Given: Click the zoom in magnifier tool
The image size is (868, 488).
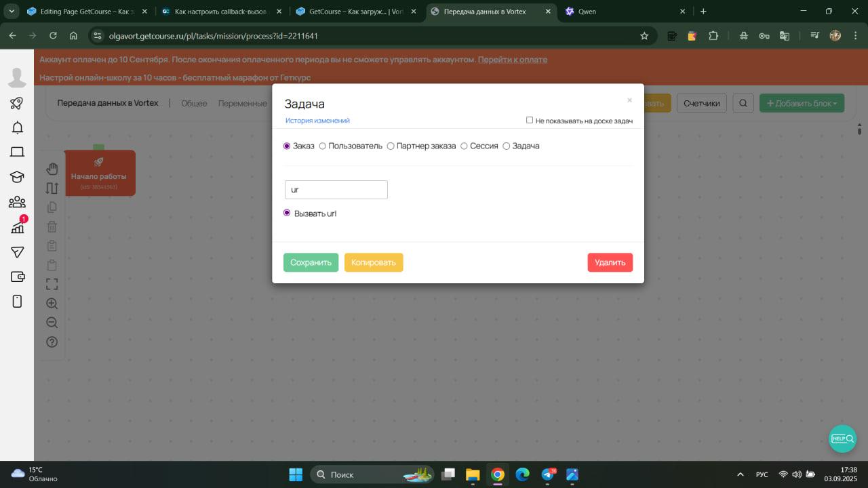Looking at the screenshot, I should click(x=52, y=304).
